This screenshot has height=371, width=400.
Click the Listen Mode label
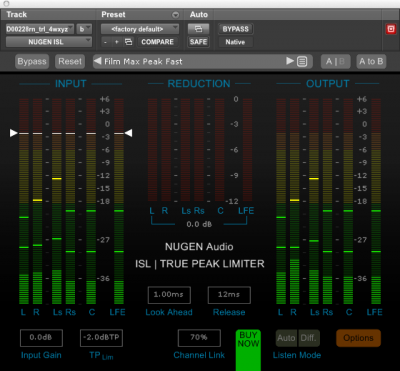tap(297, 355)
